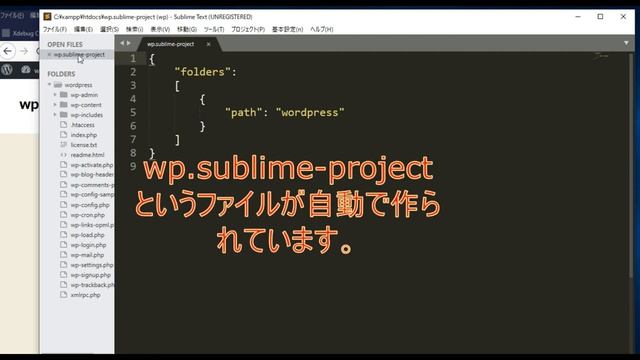Click the wp-includes folder icon

pyautogui.click(x=64, y=115)
